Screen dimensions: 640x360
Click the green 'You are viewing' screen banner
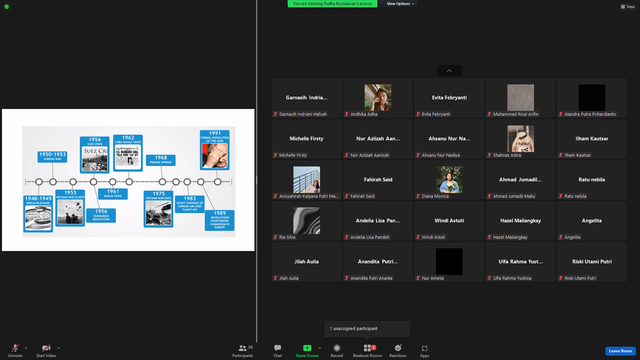pyautogui.click(x=332, y=4)
